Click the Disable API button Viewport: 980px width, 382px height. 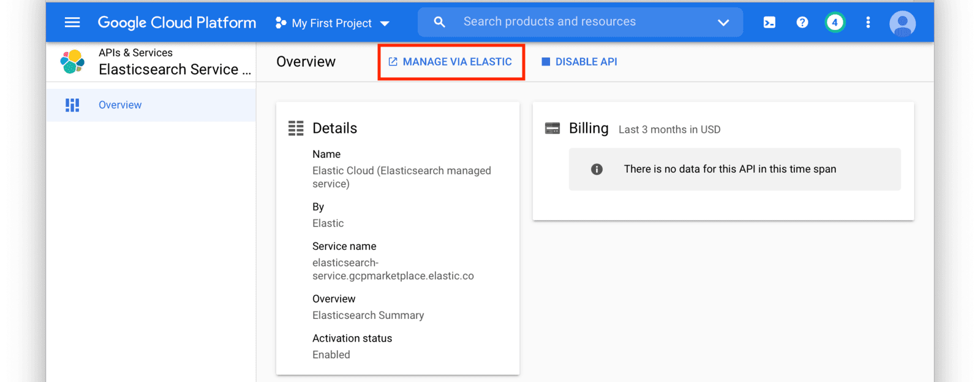click(x=579, y=62)
